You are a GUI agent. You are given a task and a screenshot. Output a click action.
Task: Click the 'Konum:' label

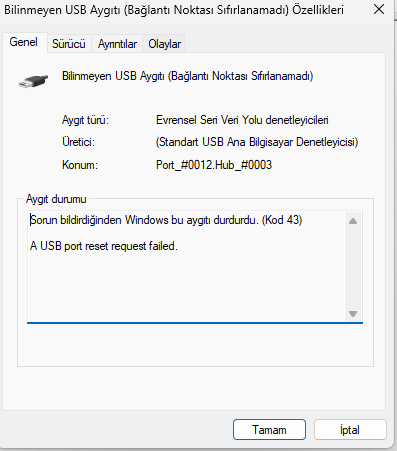(80, 165)
